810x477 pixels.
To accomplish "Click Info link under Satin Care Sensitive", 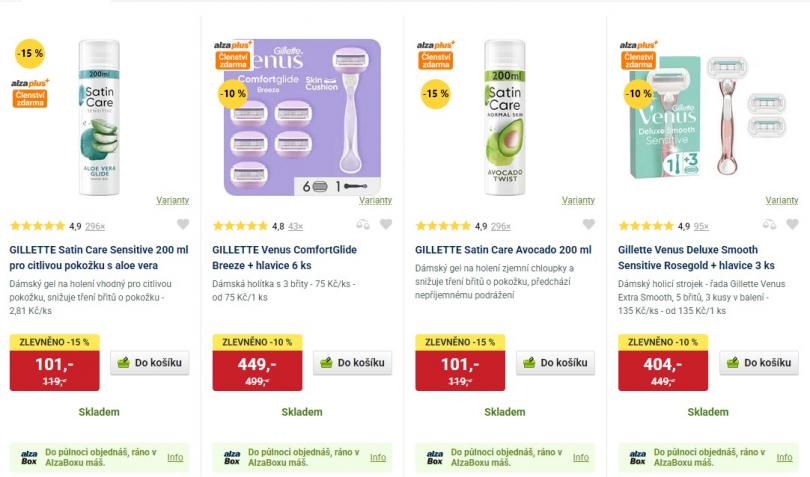I will [175, 457].
